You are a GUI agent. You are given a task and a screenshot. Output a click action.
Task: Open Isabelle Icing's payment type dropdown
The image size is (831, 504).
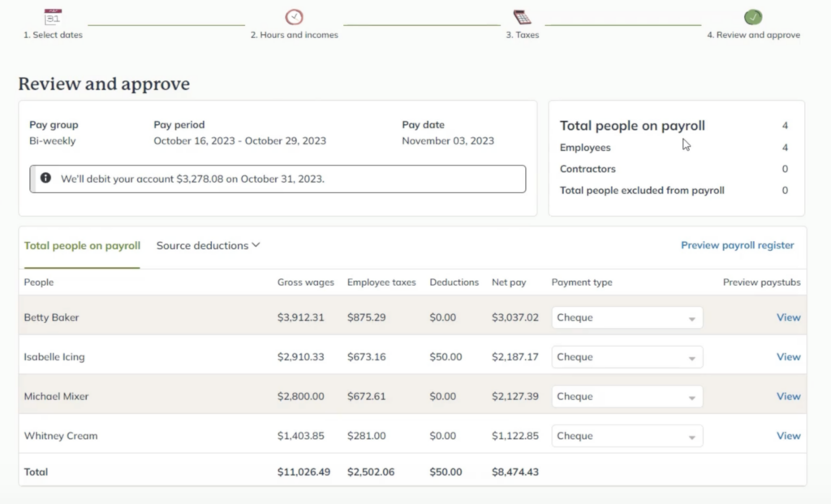pyautogui.click(x=626, y=357)
